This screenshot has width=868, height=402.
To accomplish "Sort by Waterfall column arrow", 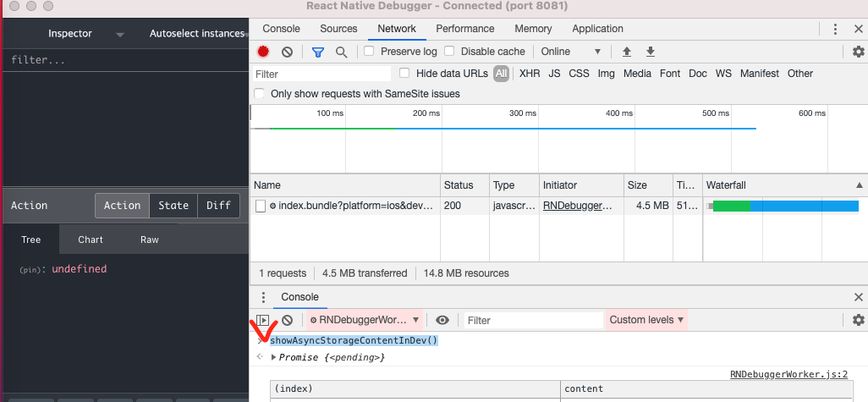I will pos(860,185).
